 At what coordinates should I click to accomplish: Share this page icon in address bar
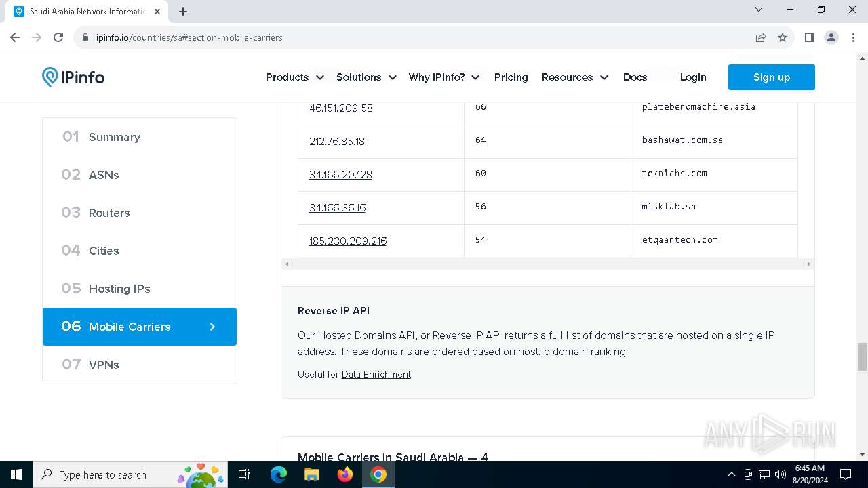[761, 37]
